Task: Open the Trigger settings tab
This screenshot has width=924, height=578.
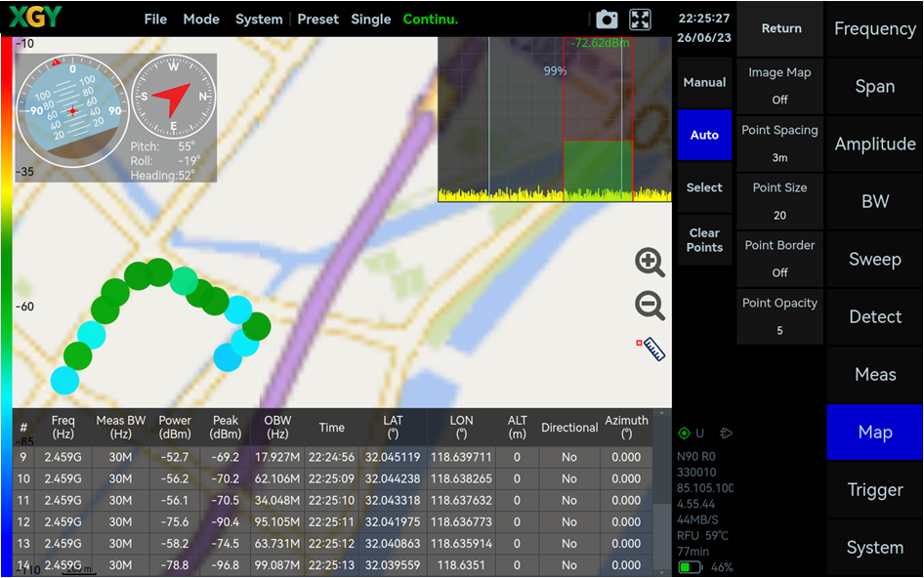Action: pyautogui.click(x=875, y=489)
